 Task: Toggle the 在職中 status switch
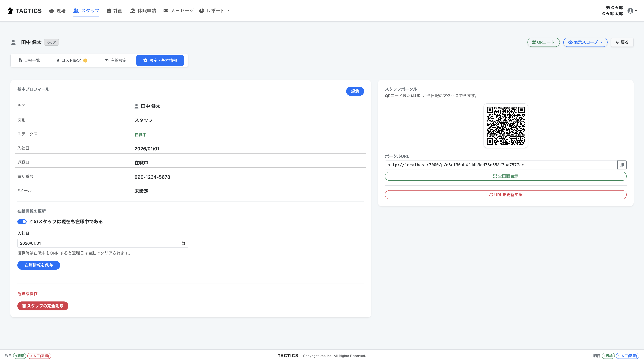pyautogui.click(x=22, y=222)
